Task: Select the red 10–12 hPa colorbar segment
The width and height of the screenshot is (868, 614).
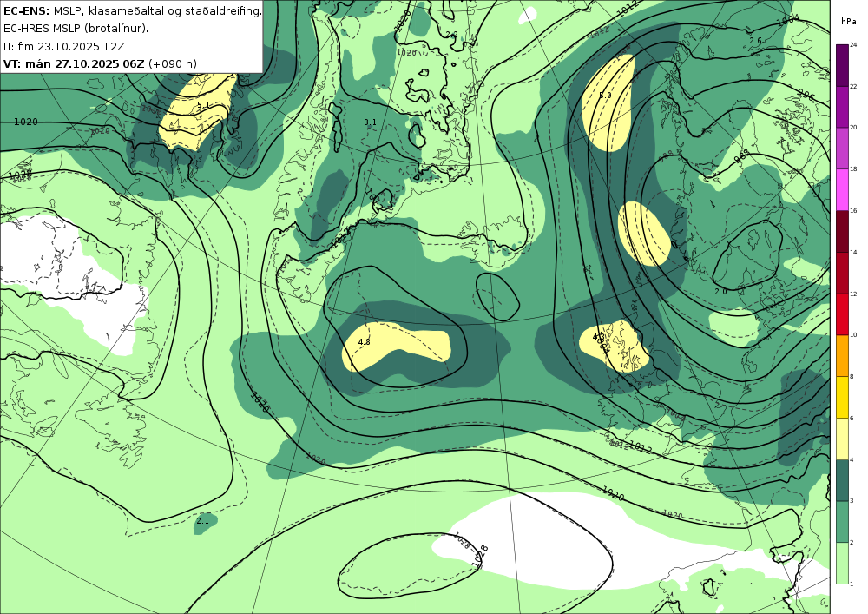Action: 843,314
